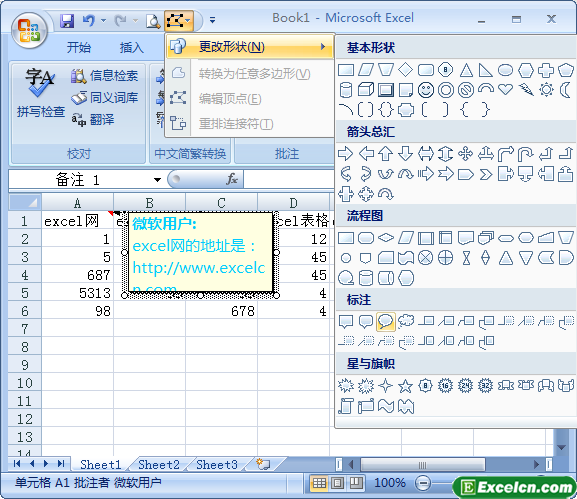Click the zoom out minus button

point(423,482)
